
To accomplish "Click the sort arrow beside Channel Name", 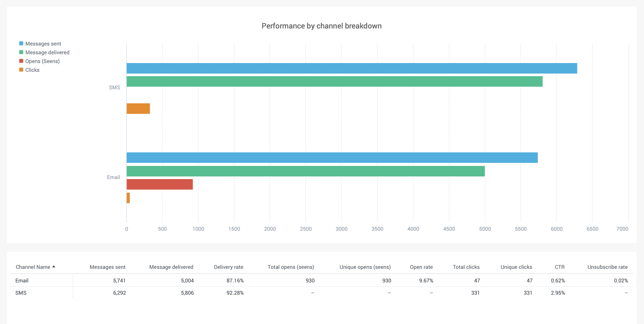I will (x=54, y=267).
